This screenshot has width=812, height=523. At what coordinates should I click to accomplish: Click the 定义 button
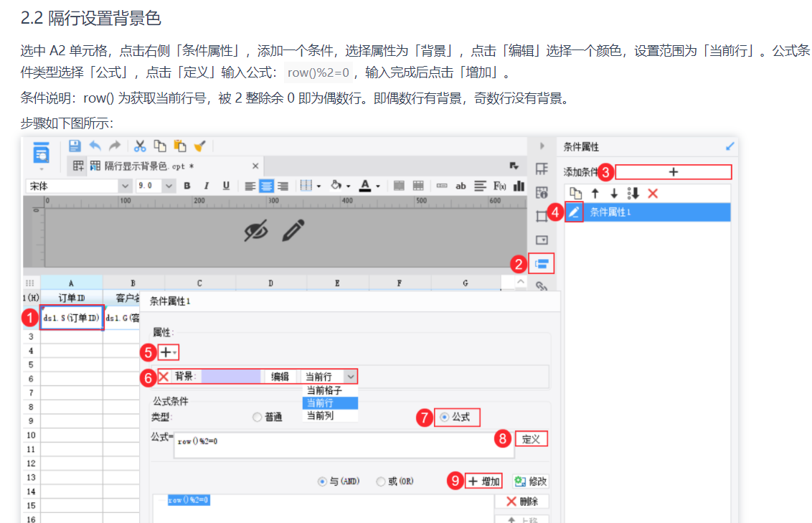(x=531, y=439)
